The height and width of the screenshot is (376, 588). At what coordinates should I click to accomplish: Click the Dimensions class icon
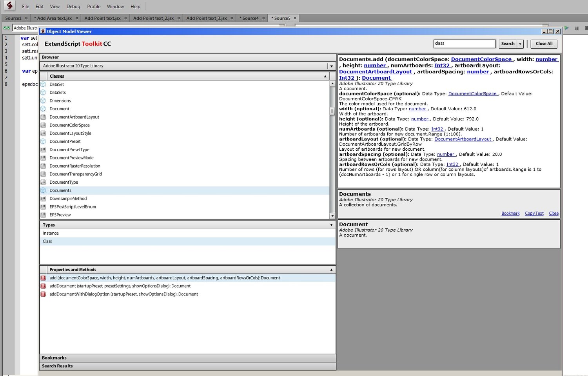43,101
